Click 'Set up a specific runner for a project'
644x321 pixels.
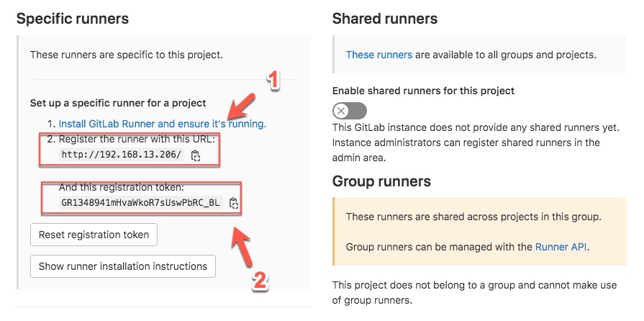118,103
